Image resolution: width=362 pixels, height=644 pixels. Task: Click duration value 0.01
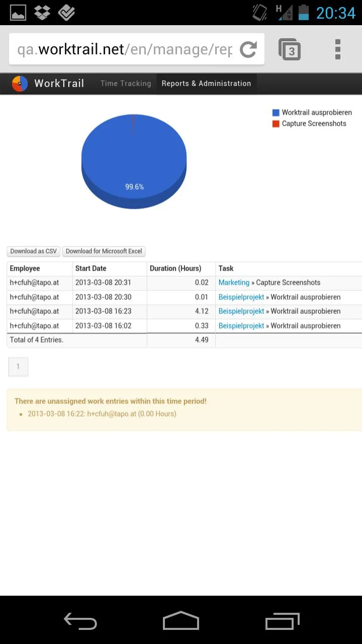click(202, 297)
